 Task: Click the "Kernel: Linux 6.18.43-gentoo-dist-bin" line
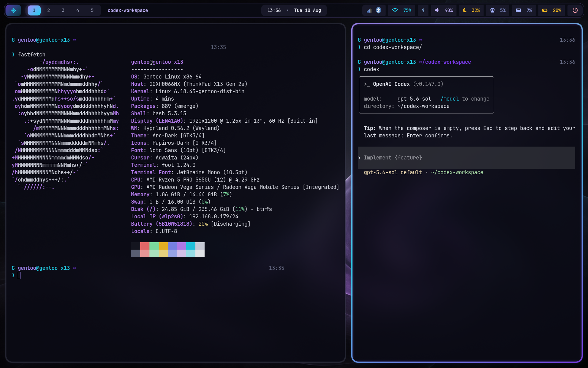click(x=188, y=91)
